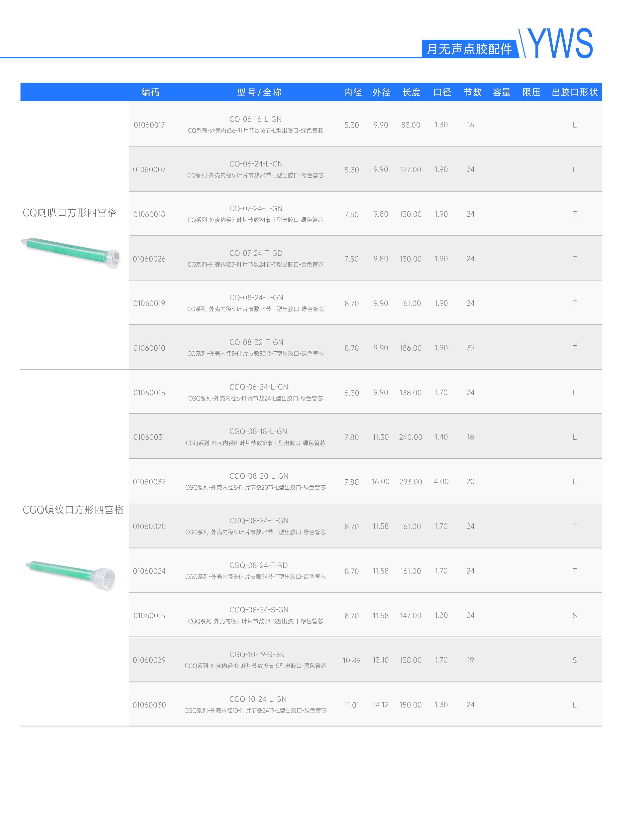
Task: Click model name CQ-06-24-L-GN
Action: tap(256, 164)
